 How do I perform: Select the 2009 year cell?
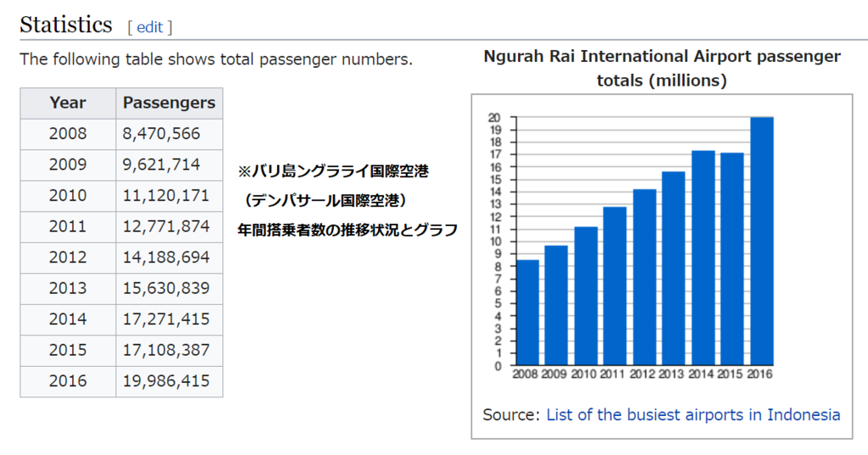coord(68,165)
